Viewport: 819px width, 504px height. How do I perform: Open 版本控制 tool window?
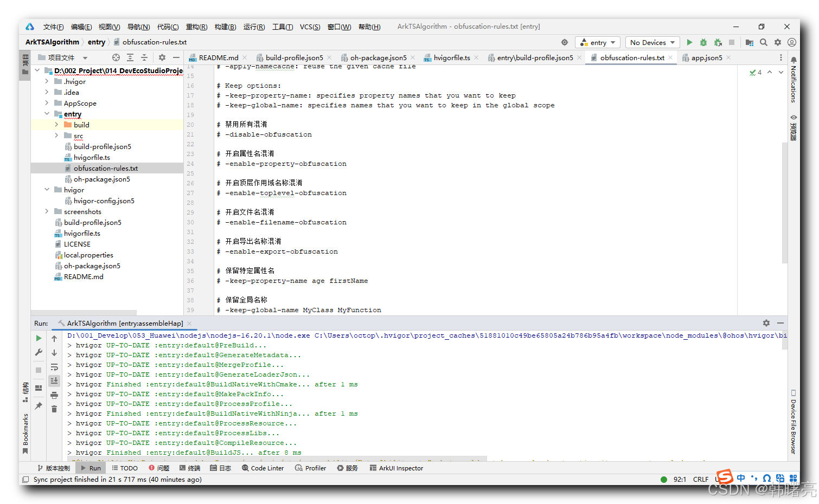pyautogui.click(x=53, y=468)
